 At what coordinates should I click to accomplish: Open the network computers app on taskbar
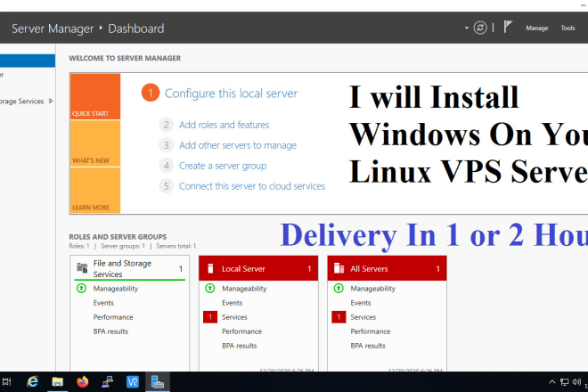tap(108, 382)
